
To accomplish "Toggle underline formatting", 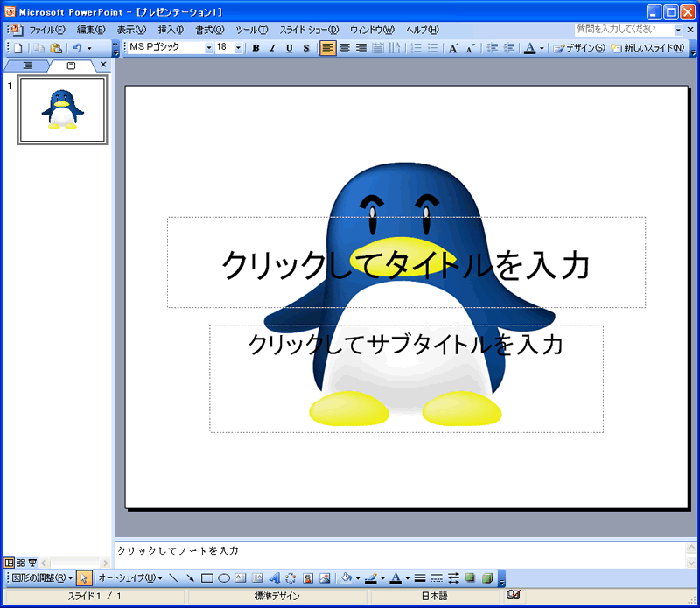I will pos(290,48).
